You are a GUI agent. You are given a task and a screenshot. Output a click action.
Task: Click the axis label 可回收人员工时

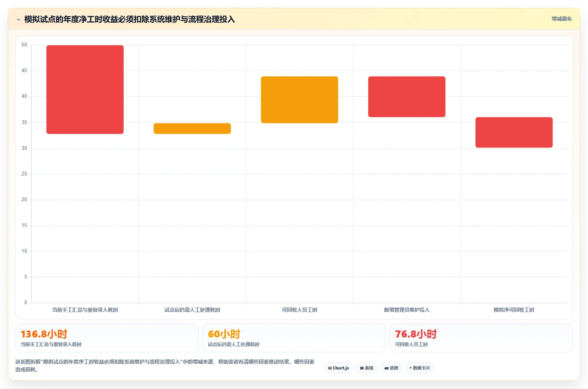[300, 310]
